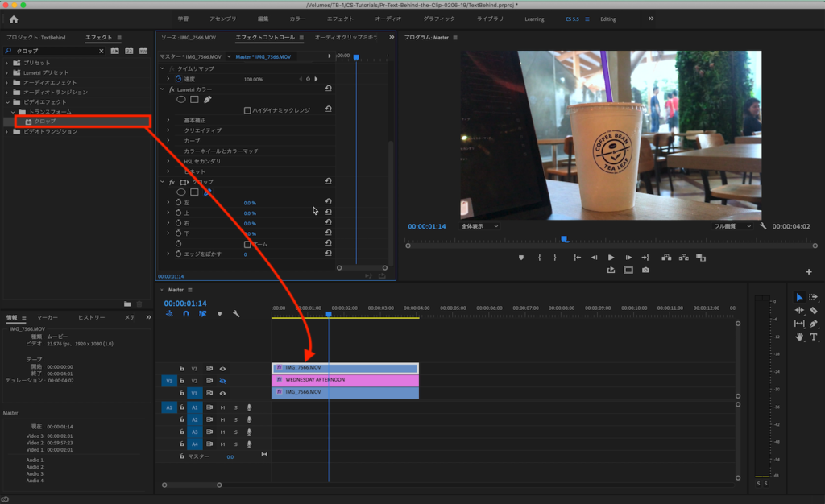Viewport: 825px width, 504px height.
Task: Click the Lumetri カラー ellipse mask icon
Action: coord(181,100)
